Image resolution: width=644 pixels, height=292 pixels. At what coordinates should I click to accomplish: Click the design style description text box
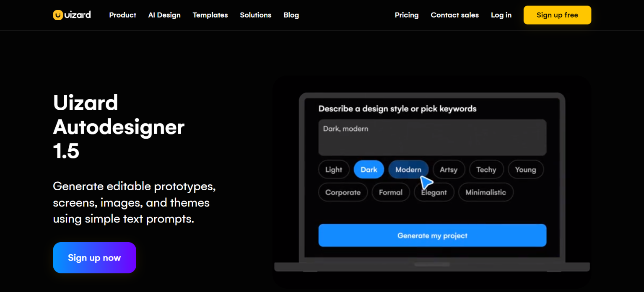[432, 137]
